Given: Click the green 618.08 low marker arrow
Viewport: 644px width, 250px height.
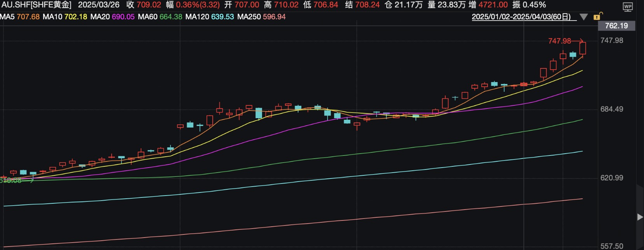Looking at the screenshot, I should click(17, 180).
